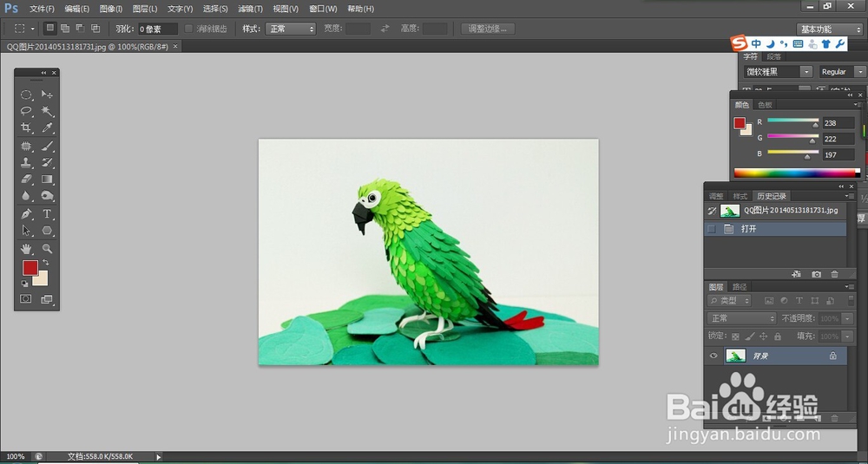Pick the Crop tool

26,128
